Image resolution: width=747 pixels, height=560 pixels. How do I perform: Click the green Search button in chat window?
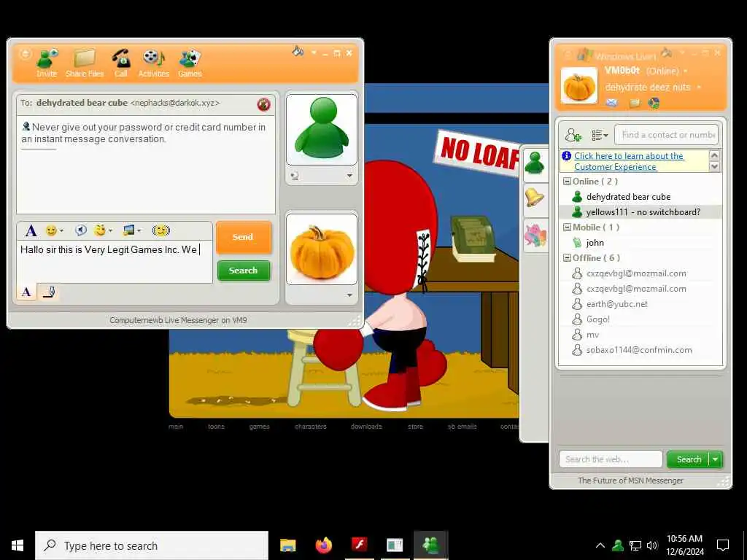244,271
